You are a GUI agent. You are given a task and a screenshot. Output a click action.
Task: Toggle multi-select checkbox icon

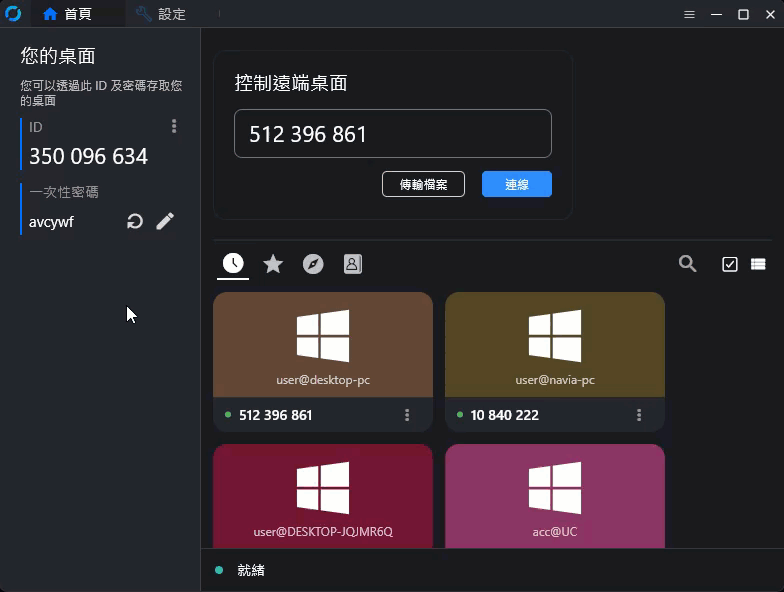[730, 264]
